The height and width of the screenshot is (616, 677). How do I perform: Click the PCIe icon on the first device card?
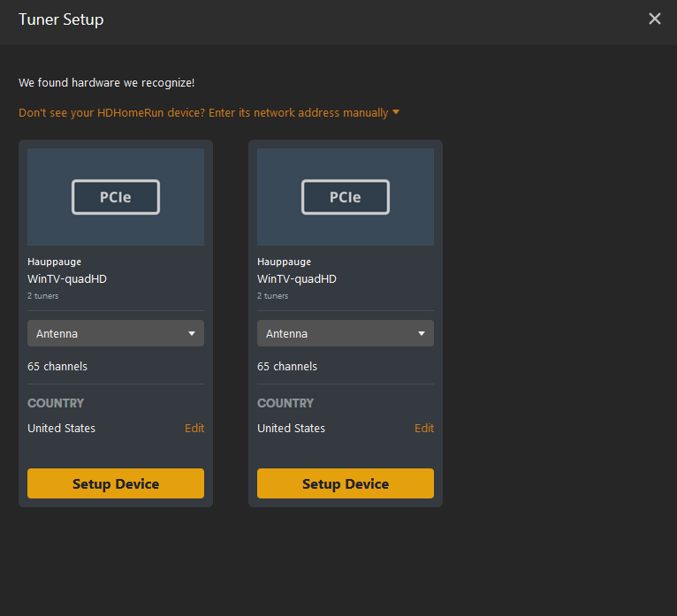pyautogui.click(x=116, y=197)
